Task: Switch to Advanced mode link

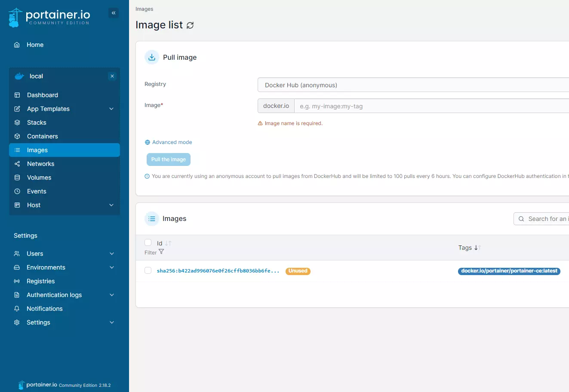Action: 172,142
